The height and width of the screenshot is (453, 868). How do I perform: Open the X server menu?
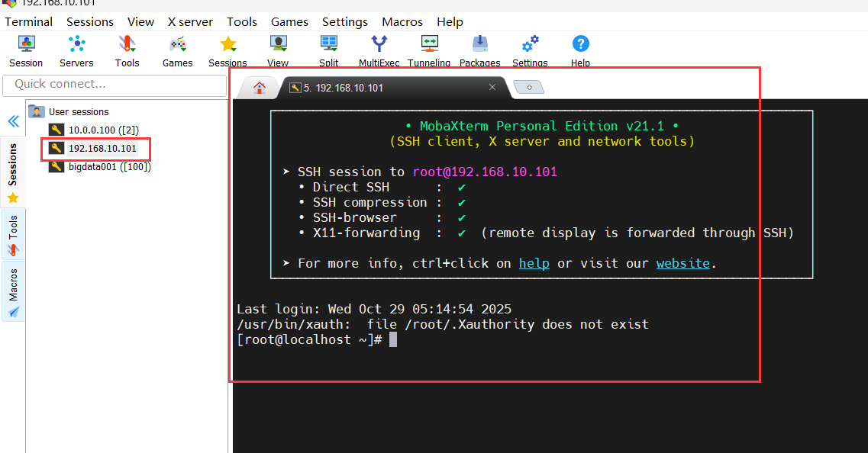[x=190, y=21]
